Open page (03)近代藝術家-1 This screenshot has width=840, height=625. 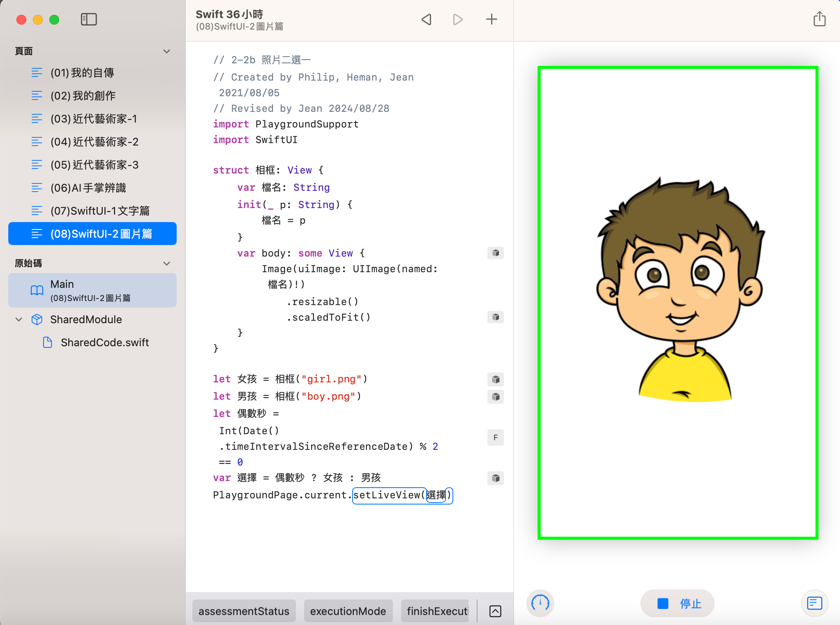click(94, 119)
